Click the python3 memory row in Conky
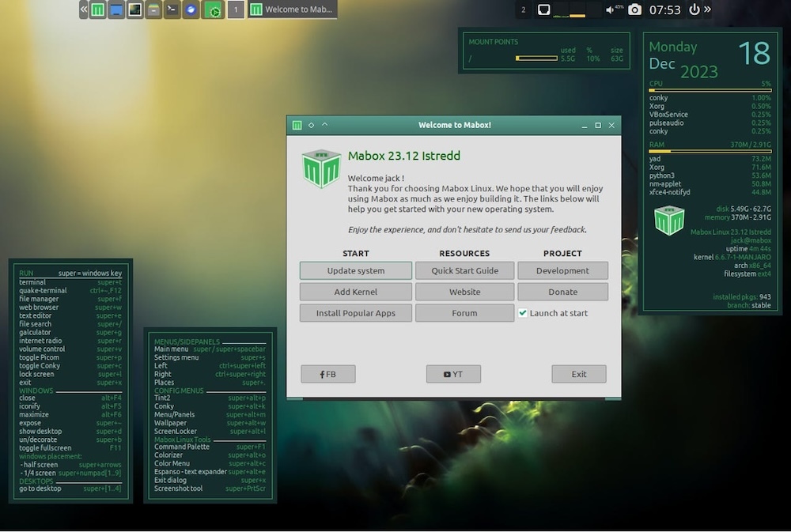791x532 pixels. [x=710, y=175]
